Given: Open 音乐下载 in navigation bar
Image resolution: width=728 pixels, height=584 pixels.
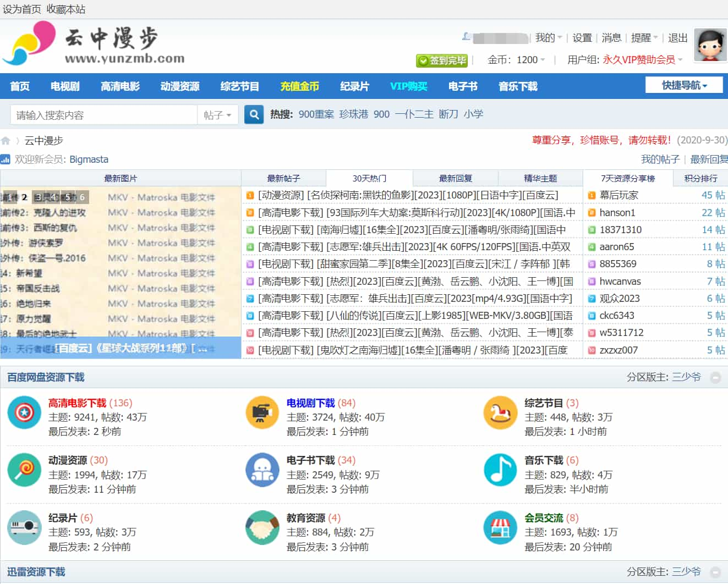Looking at the screenshot, I should 518,86.
